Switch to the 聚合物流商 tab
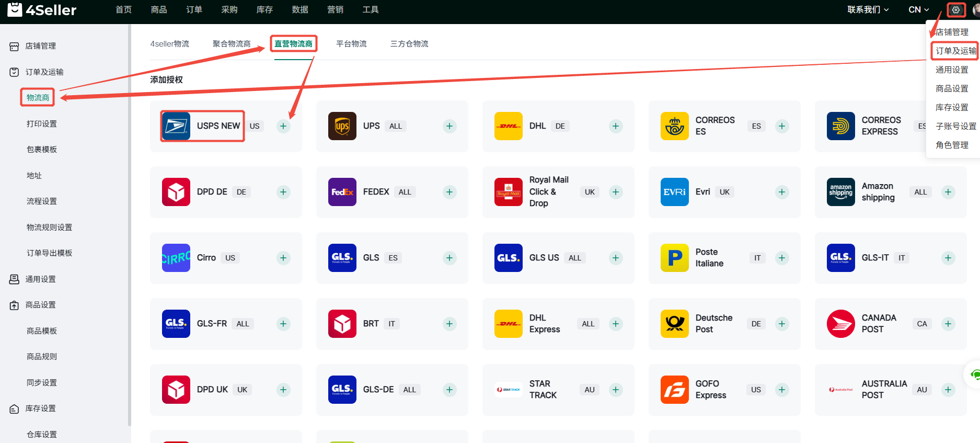 click(x=232, y=44)
